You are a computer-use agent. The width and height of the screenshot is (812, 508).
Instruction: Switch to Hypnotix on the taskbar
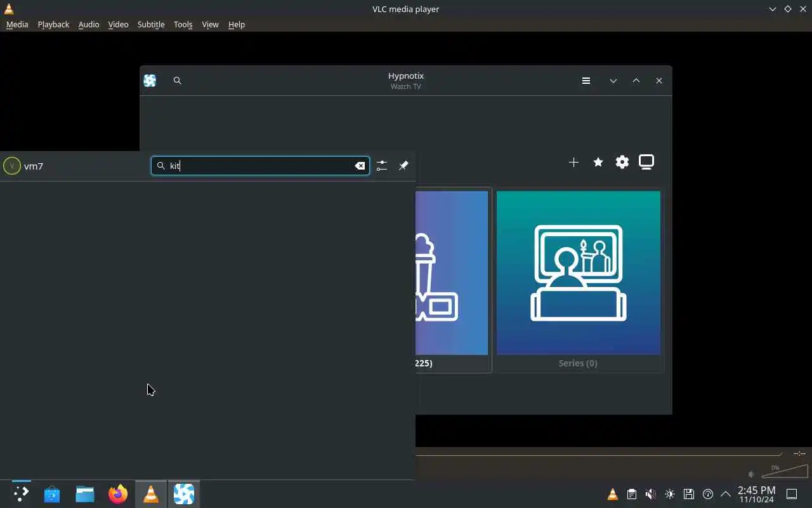pyautogui.click(x=184, y=494)
